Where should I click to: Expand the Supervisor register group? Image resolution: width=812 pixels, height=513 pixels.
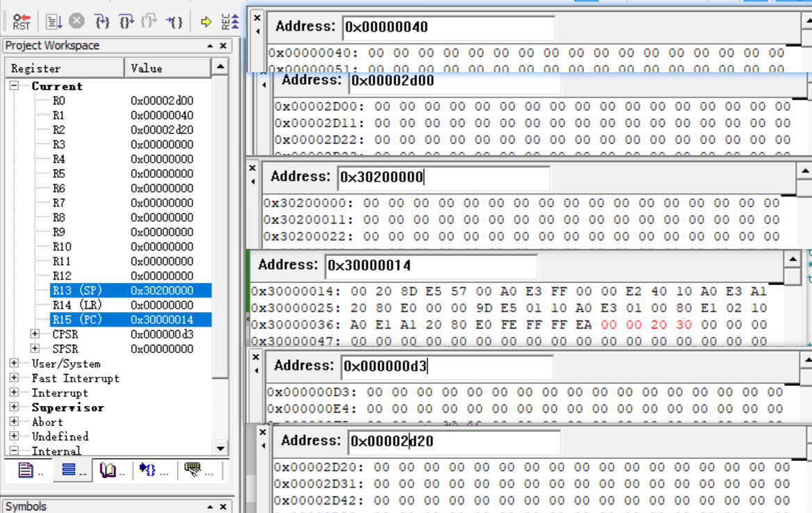[14, 407]
